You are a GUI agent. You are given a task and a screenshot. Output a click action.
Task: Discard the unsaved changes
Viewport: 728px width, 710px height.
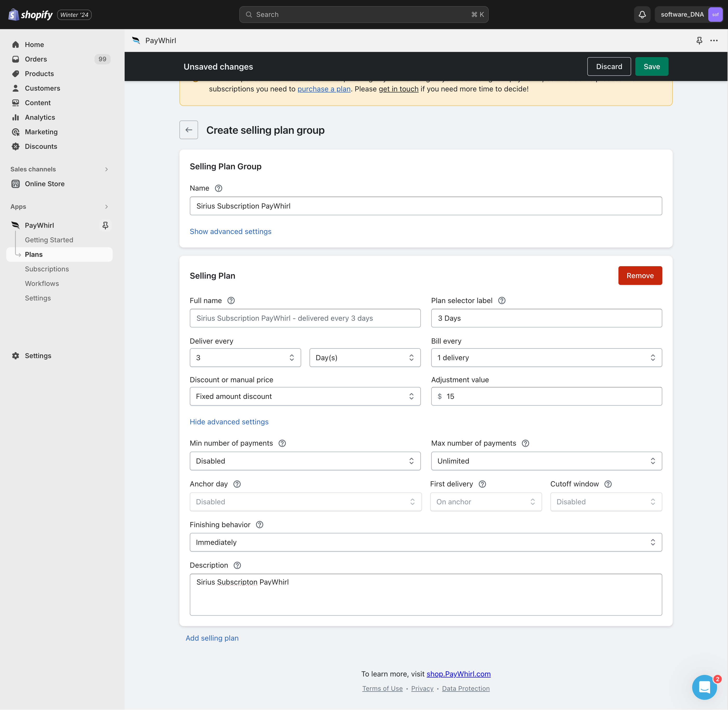click(x=609, y=66)
